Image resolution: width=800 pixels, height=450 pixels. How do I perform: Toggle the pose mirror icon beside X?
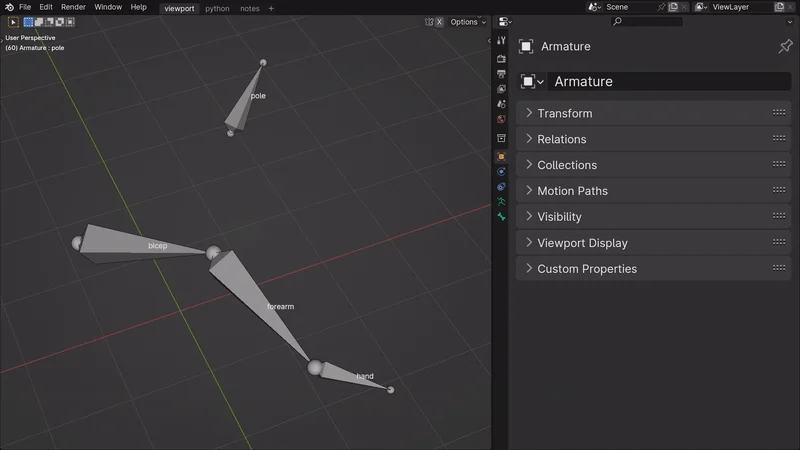pyautogui.click(x=429, y=22)
